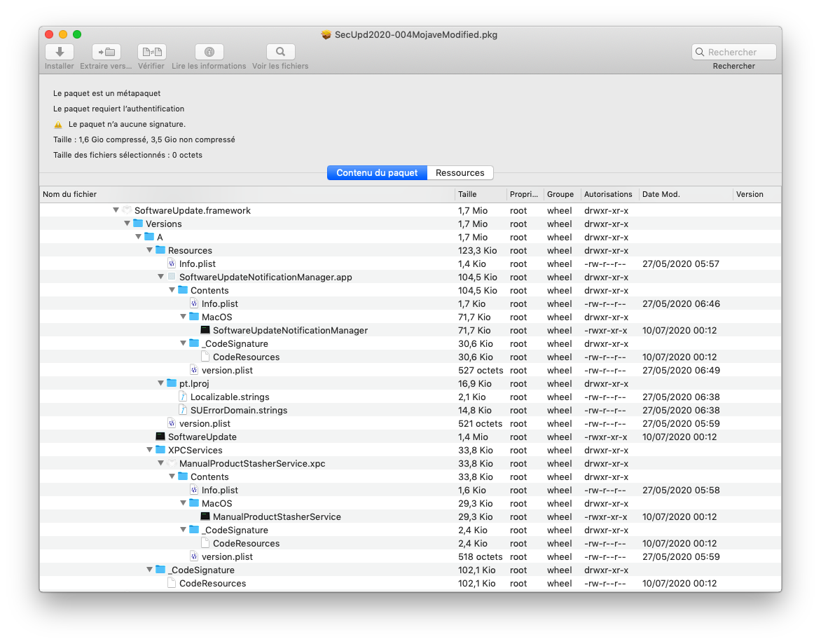The height and width of the screenshot is (644, 821).
Task: Click the magnifier icon in search field
Action: click(700, 52)
